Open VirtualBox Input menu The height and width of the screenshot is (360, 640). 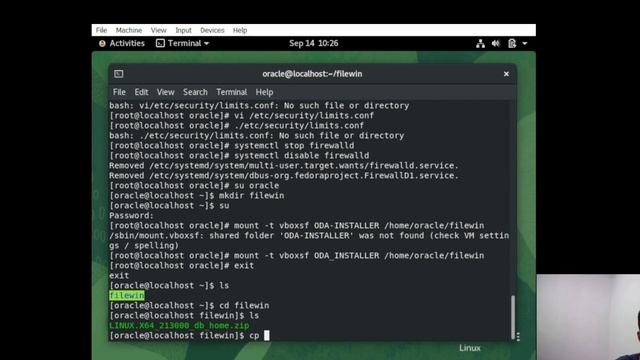pyautogui.click(x=183, y=30)
